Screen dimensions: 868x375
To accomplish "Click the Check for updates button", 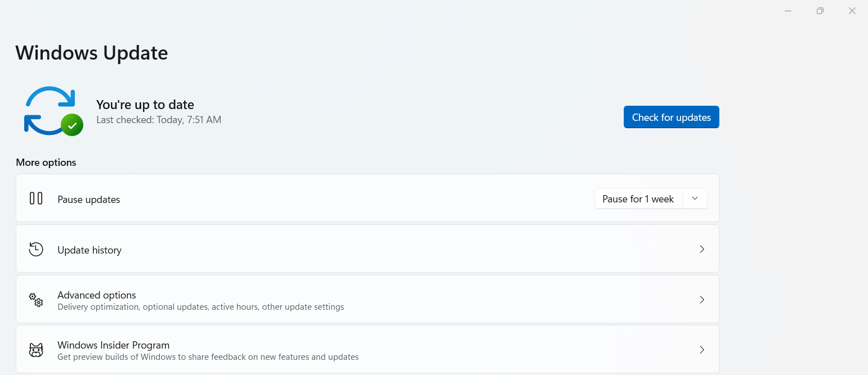I will pos(671,117).
